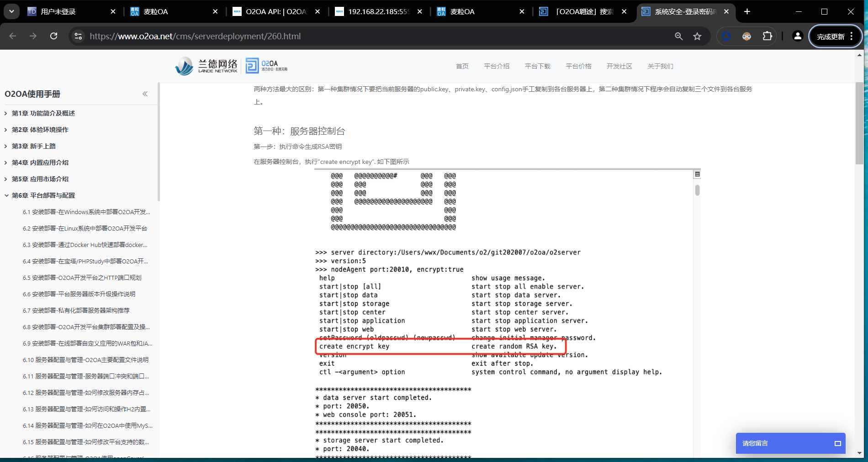Viewport: 868px width, 462px height.
Task: Open section 6.7 私有化部署服务器架构推荐
Action: pos(76,310)
